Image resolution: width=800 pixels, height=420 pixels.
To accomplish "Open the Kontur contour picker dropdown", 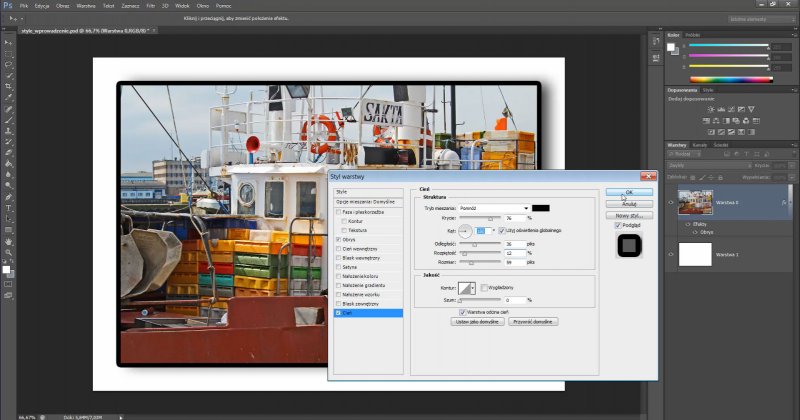I will [475, 288].
